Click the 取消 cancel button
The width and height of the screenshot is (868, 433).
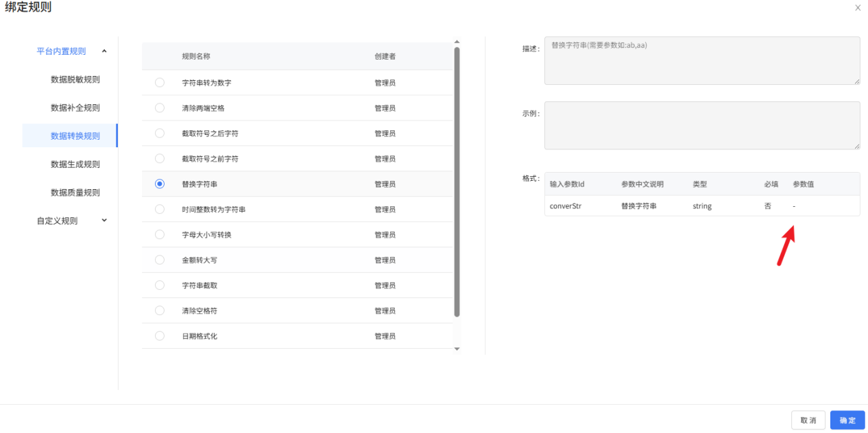pos(808,420)
